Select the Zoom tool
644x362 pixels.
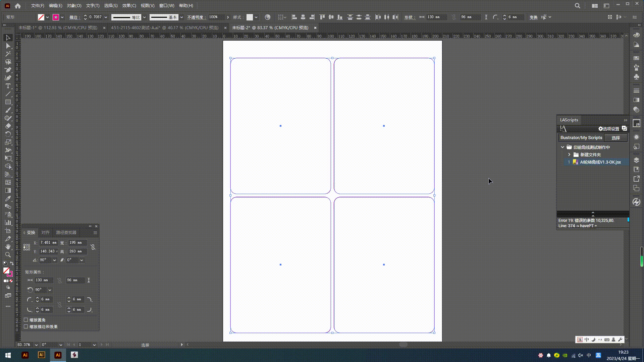click(8, 255)
